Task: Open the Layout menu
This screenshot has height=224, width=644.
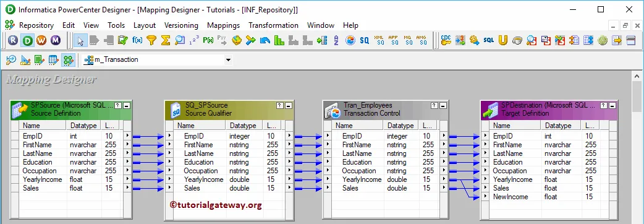Action: [145, 25]
